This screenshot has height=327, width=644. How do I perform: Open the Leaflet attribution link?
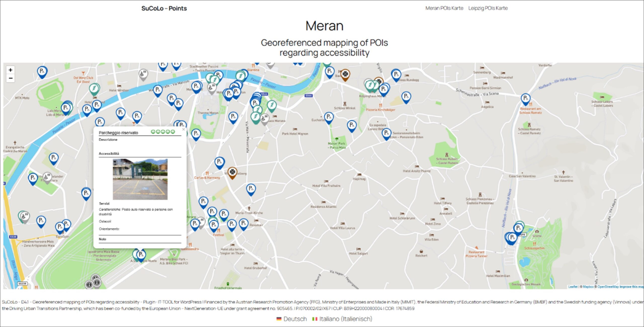(573, 287)
